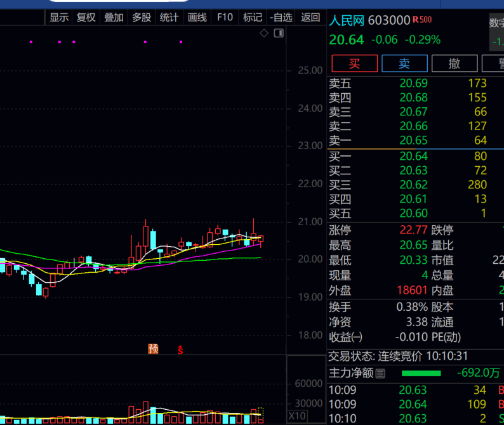Click the red S marker on chart

(x=180, y=350)
